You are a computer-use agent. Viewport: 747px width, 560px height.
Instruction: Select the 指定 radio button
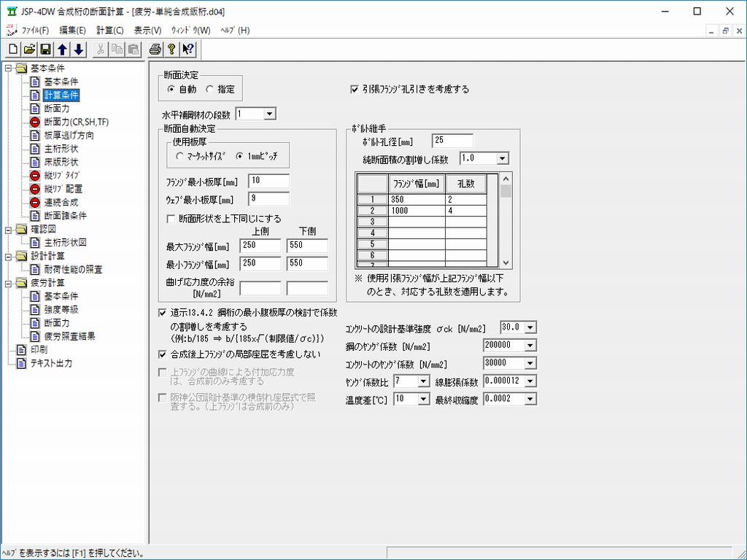(x=210, y=90)
